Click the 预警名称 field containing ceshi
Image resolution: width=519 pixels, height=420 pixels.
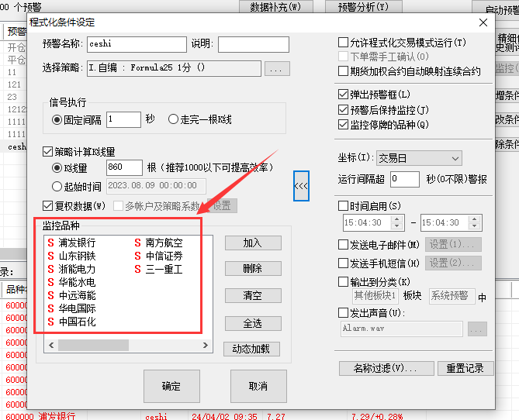click(137, 44)
